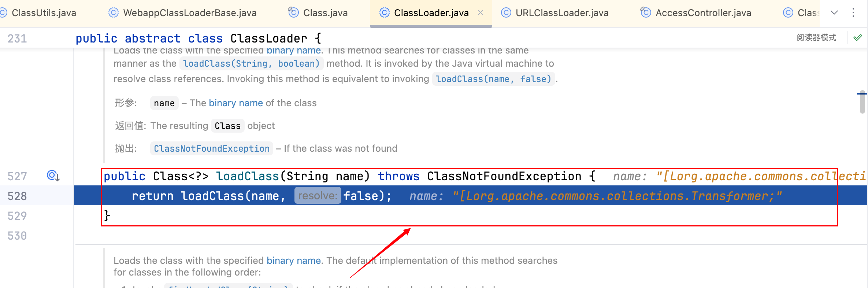Close the ClassLoader.java tab
Viewport: 868px width, 288px height.
tap(481, 13)
